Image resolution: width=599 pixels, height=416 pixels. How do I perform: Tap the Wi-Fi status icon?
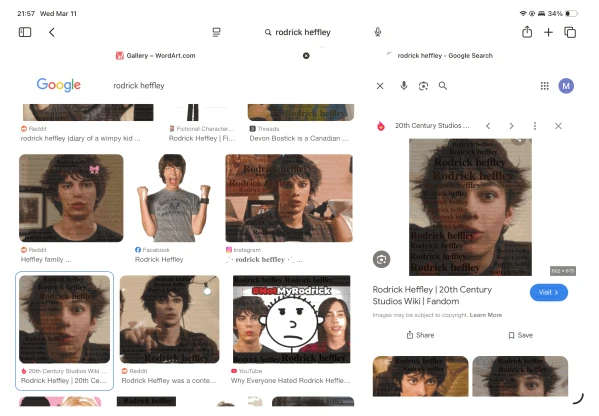tap(523, 13)
